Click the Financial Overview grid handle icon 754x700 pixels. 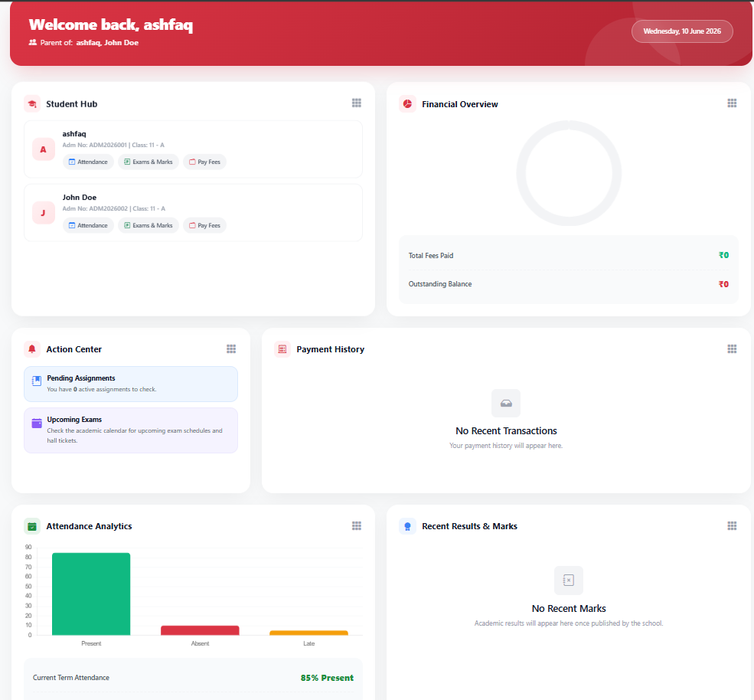(732, 103)
